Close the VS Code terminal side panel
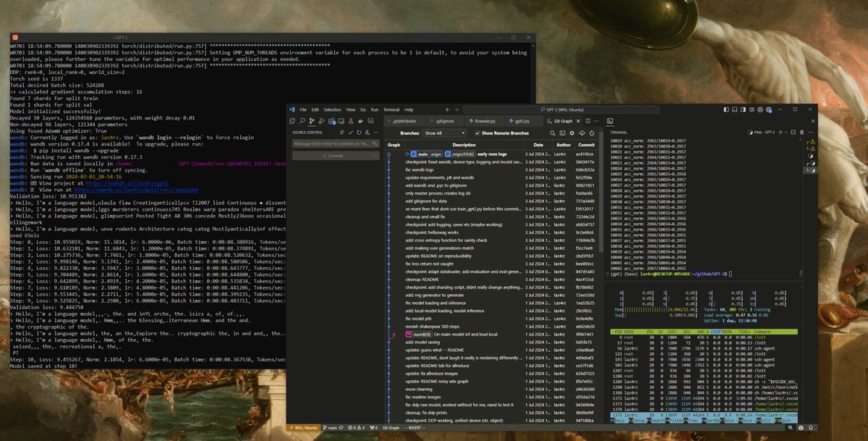Screen dimensions: 868x441 pos(813,121)
